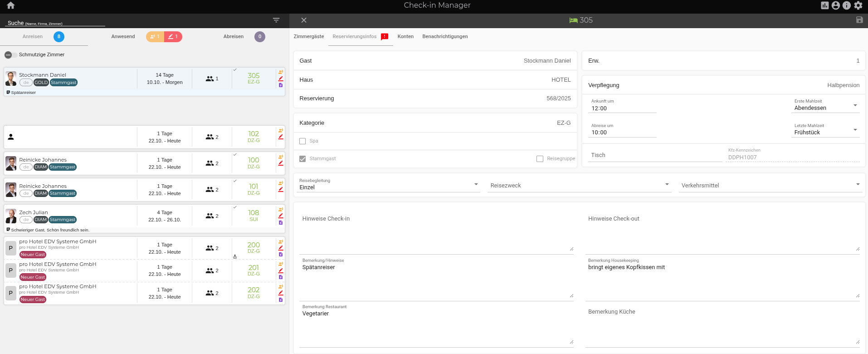Toggle the Schmutzige Zimmer switch
Image resolution: width=868 pixels, height=354 pixels.
11,55
